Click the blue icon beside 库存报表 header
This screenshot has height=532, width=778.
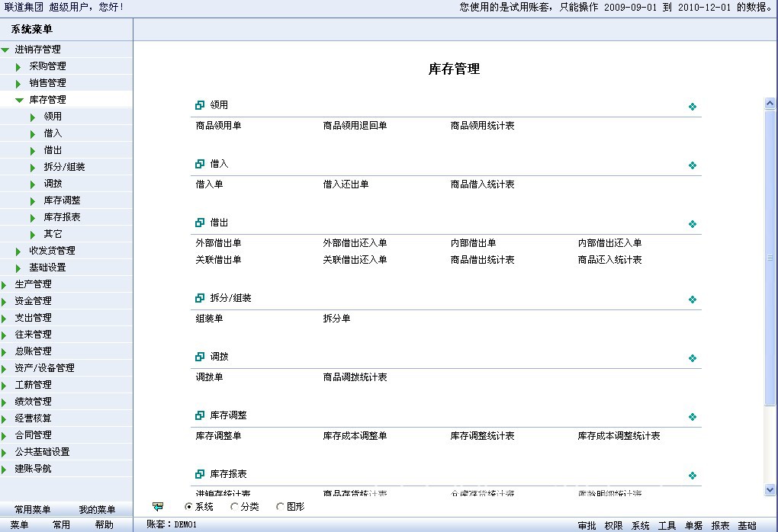[200, 473]
